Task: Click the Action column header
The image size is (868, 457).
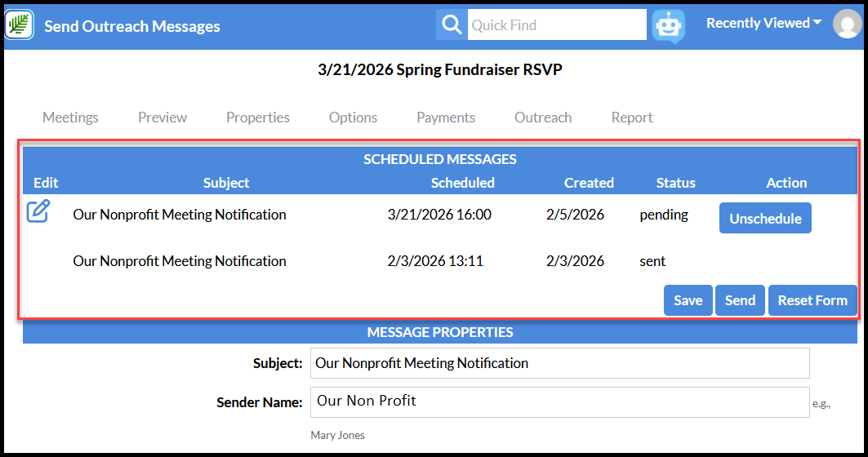Action: pos(786,183)
